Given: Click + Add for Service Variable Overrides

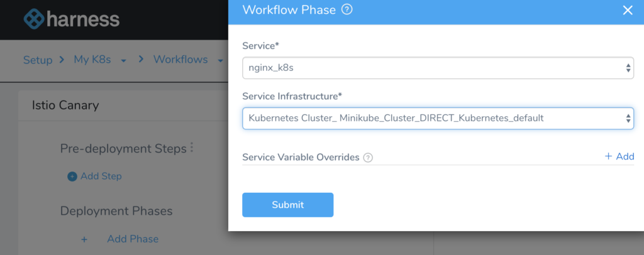Looking at the screenshot, I should click(x=619, y=156).
